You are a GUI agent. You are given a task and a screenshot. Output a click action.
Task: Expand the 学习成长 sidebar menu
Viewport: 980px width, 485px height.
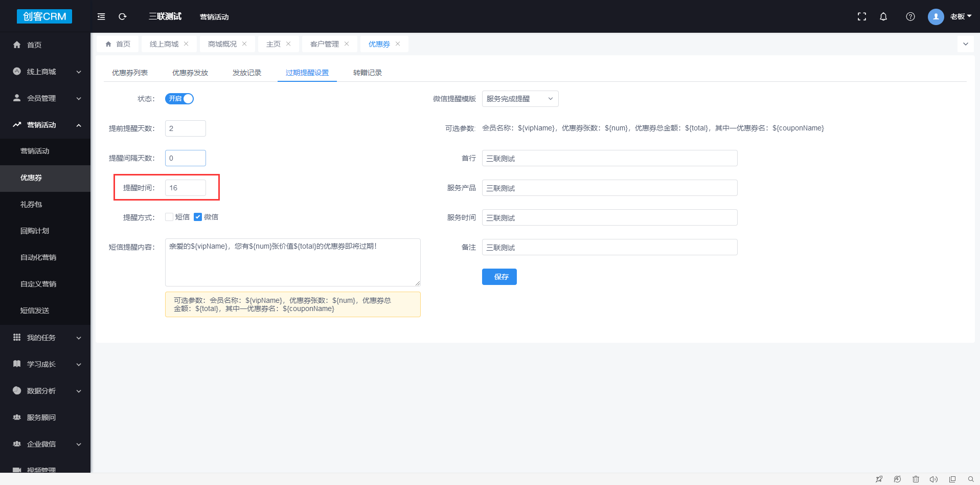coord(79,365)
